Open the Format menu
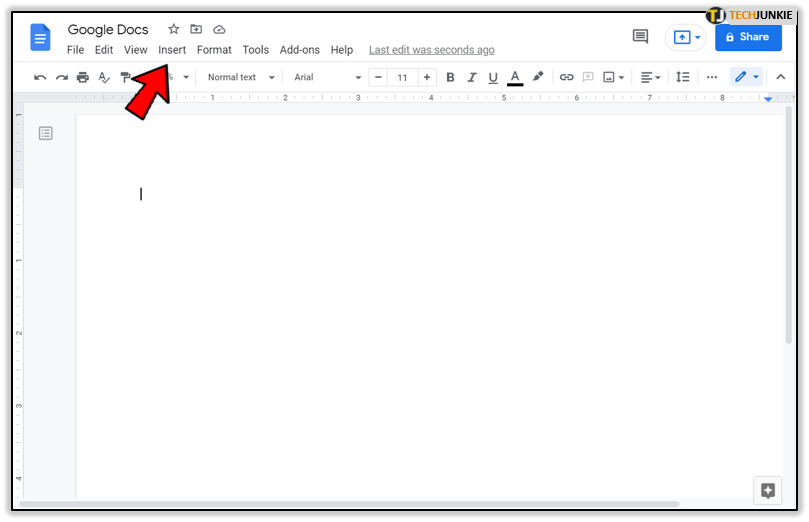 point(214,50)
